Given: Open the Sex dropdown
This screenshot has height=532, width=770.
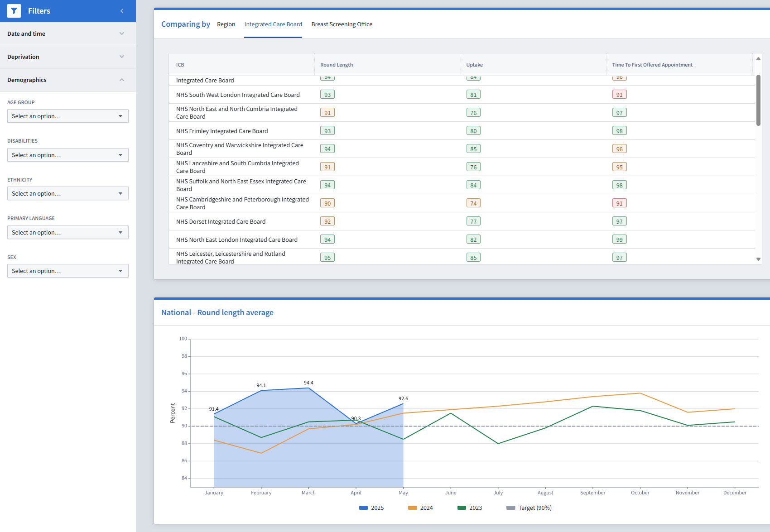Looking at the screenshot, I should tap(67, 271).
